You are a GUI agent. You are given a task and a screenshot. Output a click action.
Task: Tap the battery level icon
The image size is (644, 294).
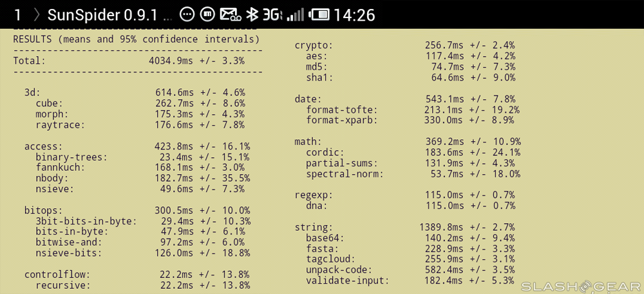[319, 14]
